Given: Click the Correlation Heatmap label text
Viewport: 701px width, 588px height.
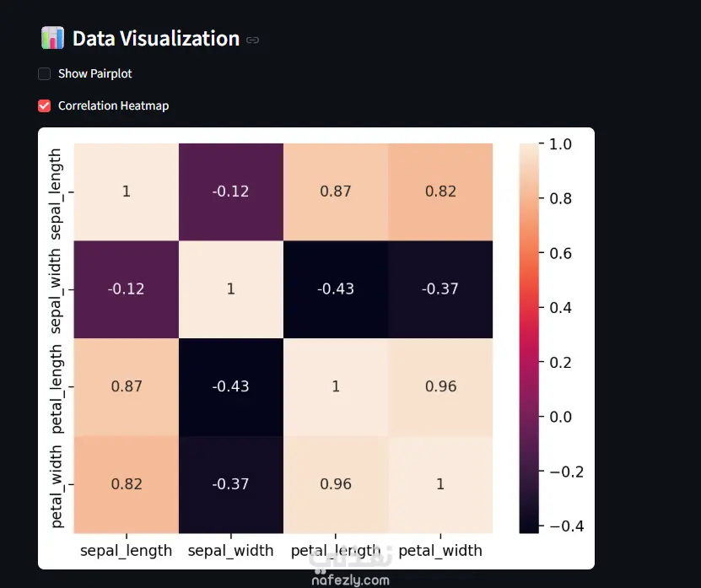Looking at the screenshot, I should 114,106.
